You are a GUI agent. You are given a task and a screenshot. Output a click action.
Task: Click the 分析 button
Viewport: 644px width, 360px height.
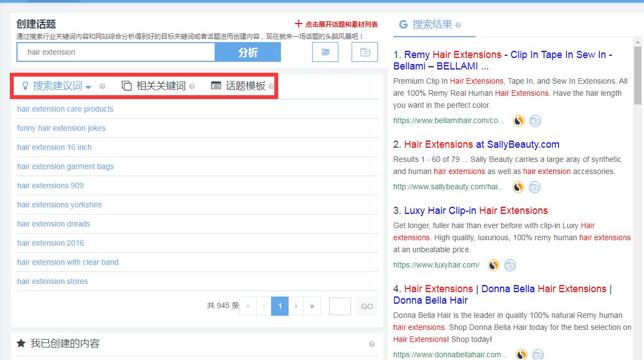[x=248, y=52]
